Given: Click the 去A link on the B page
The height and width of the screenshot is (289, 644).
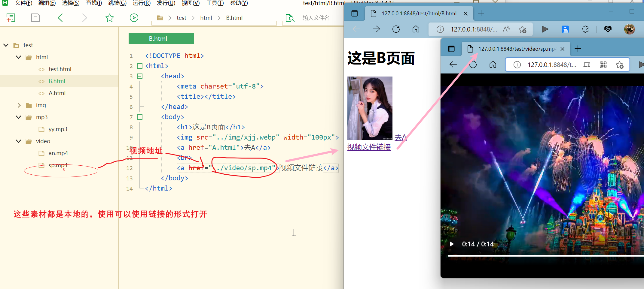Looking at the screenshot, I should 401,137.
